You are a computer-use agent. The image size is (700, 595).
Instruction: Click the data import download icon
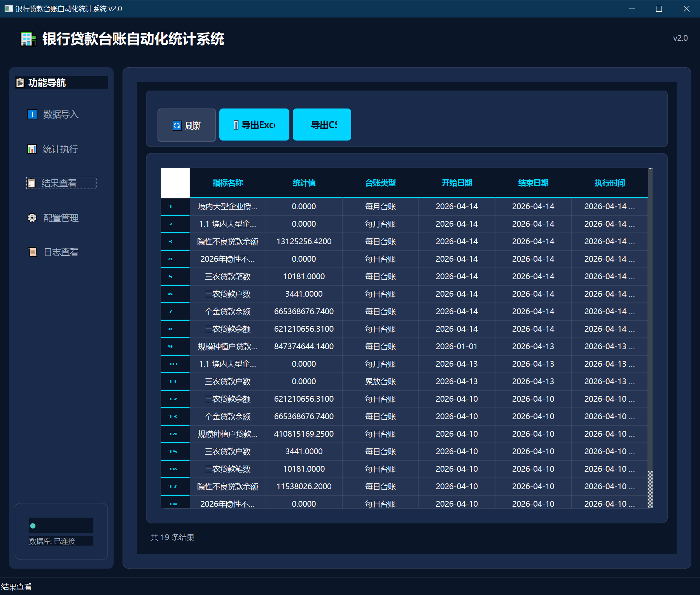pos(32,114)
